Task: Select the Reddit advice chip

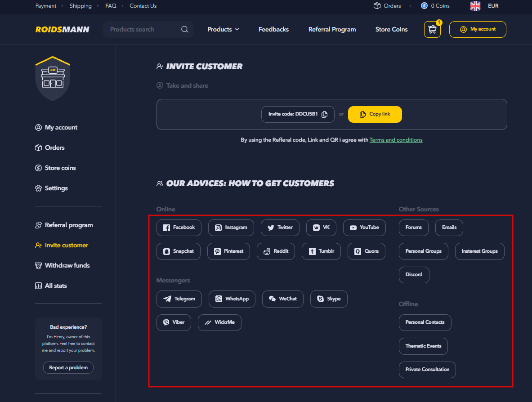Action: point(276,251)
